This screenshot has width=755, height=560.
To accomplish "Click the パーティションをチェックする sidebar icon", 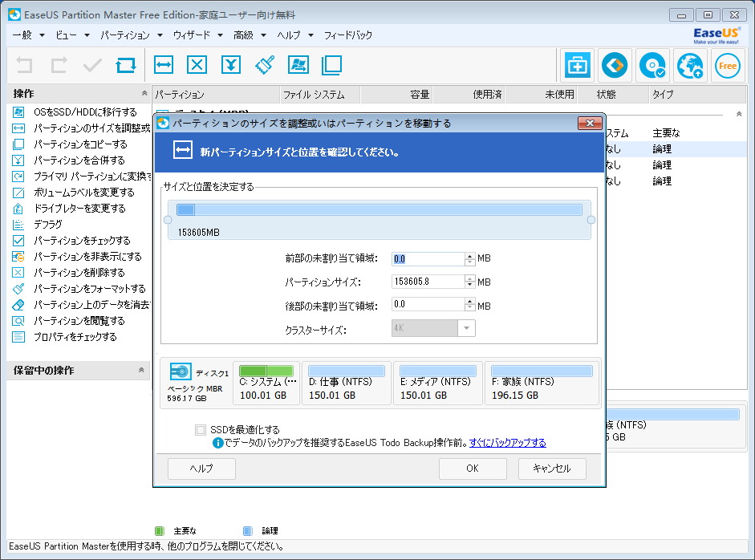I will click(18, 240).
